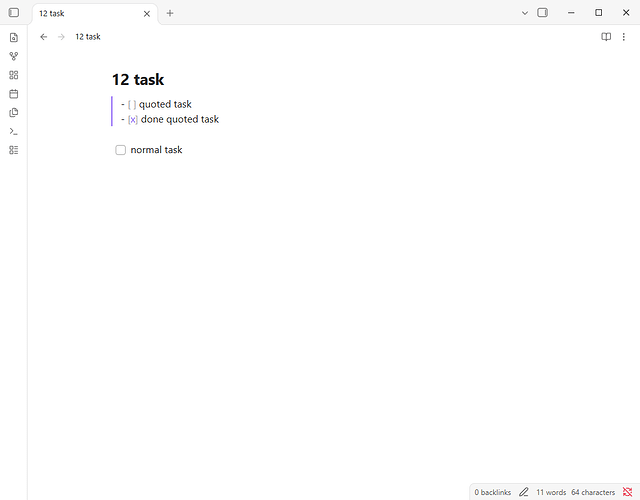Minimize the Obsidian window
The image size is (640, 500).
(571, 13)
